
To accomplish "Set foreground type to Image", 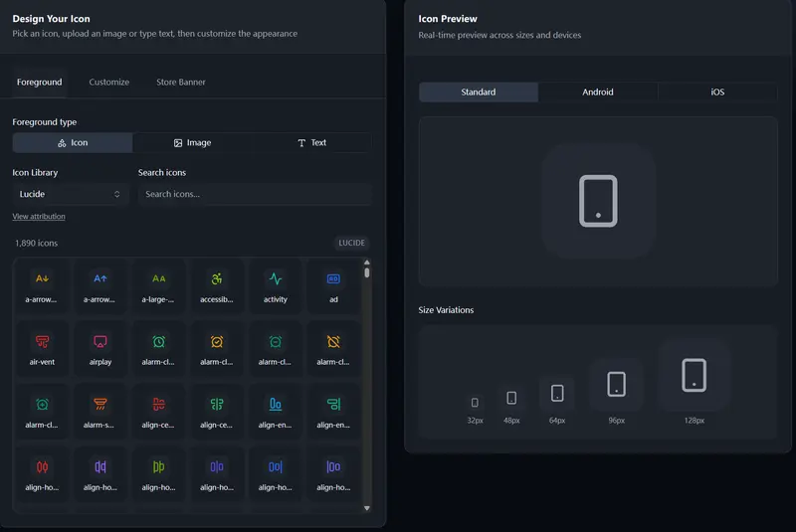I will pyautogui.click(x=192, y=142).
